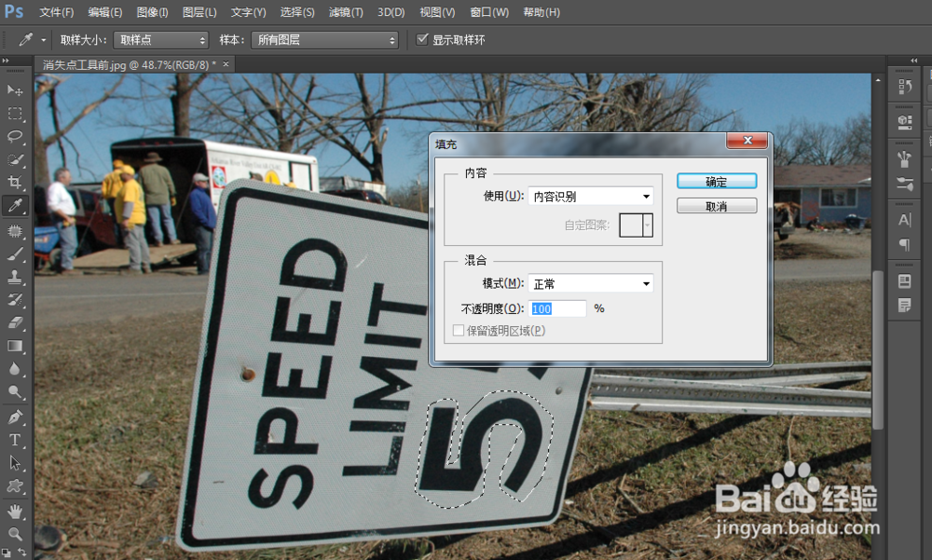Toggle 保留透明区域 checkbox in Fill dialog
The width and height of the screenshot is (932, 560).
click(x=459, y=331)
